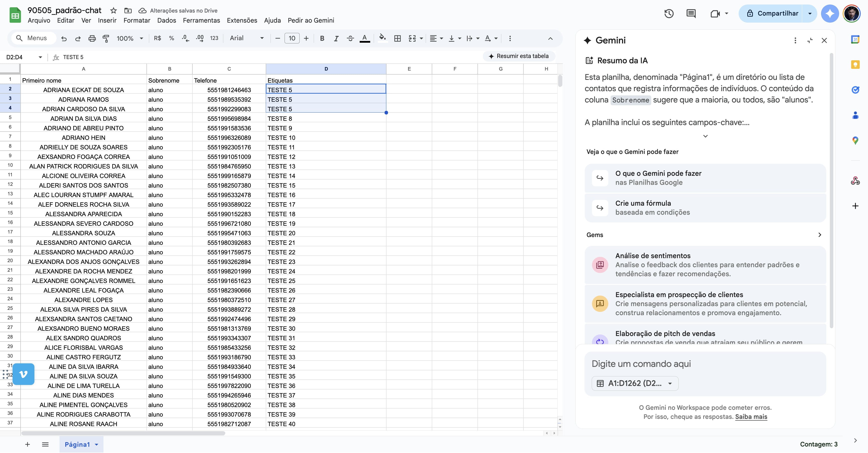This screenshot has height=453, width=868.
Task: Open the Inserir menu
Action: (x=107, y=20)
